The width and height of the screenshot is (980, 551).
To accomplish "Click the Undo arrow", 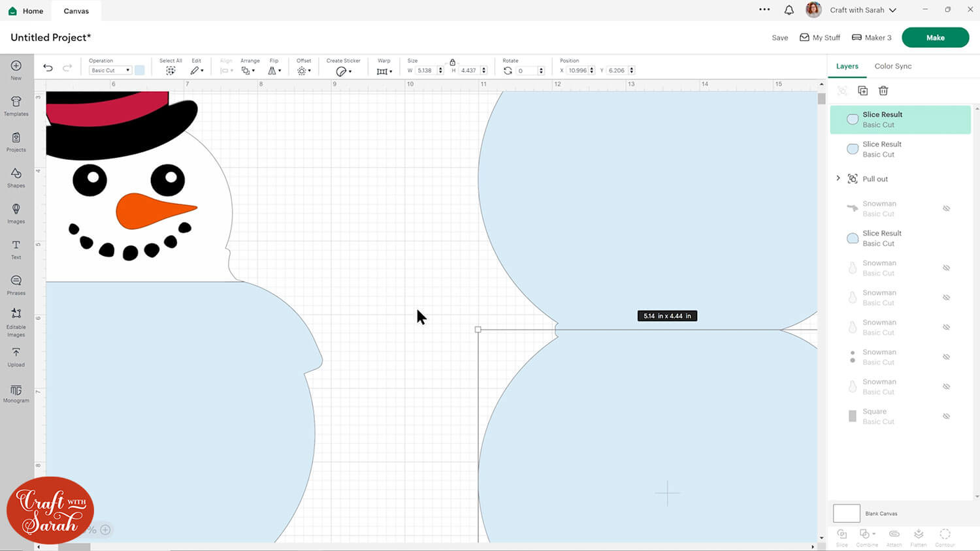I will (48, 68).
